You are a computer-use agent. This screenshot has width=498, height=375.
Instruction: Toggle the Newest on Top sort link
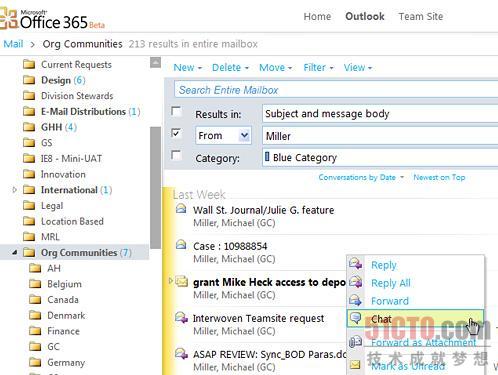pyautogui.click(x=439, y=177)
